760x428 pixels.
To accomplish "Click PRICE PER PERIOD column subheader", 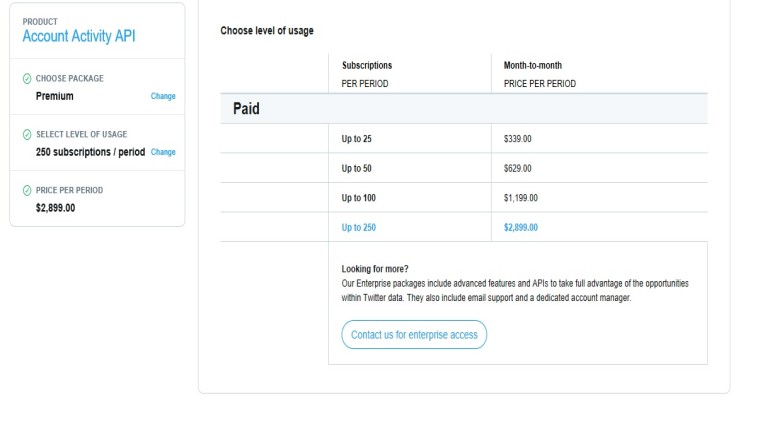I will click(x=539, y=84).
